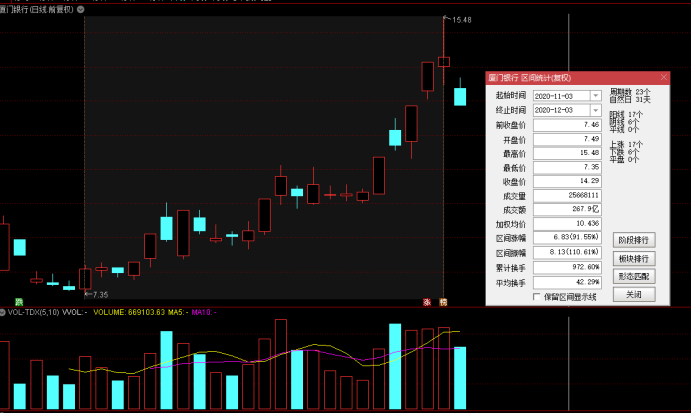
Task: Click the 7.35 low price label on chart
Action: tap(100, 294)
